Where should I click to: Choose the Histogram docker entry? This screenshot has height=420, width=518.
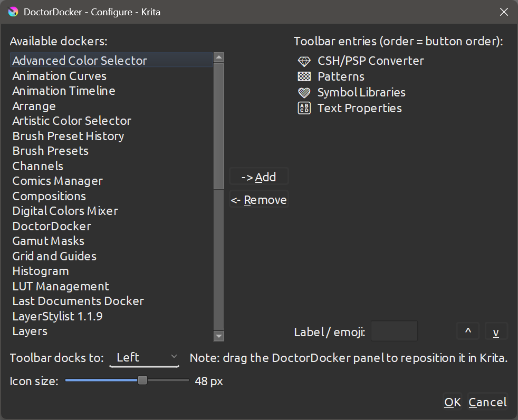(41, 271)
